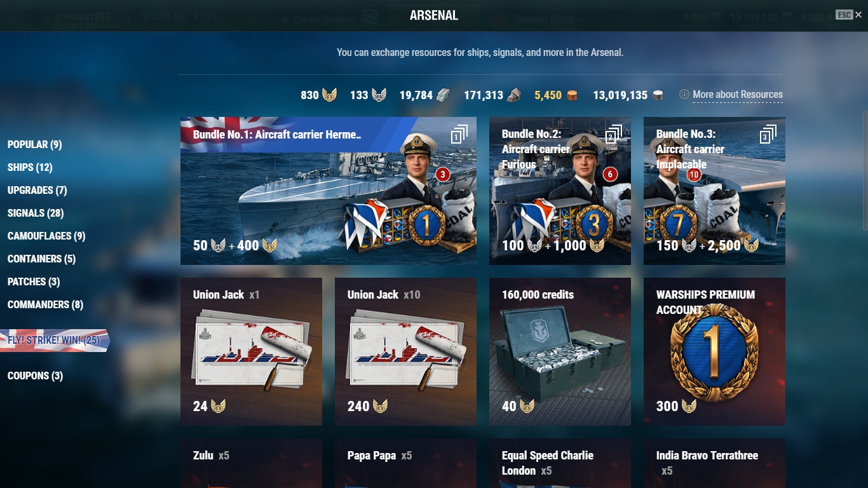The height and width of the screenshot is (488, 868).
Task: Open the Coupons (3) section
Action: point(35,376)
